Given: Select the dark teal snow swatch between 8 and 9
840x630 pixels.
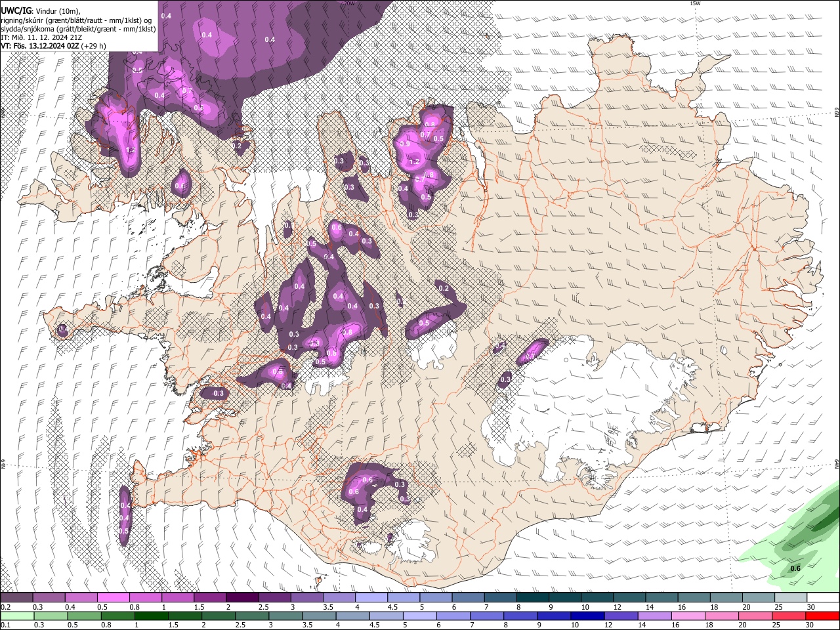Looking at the screenshot, I should coord(533,598).
